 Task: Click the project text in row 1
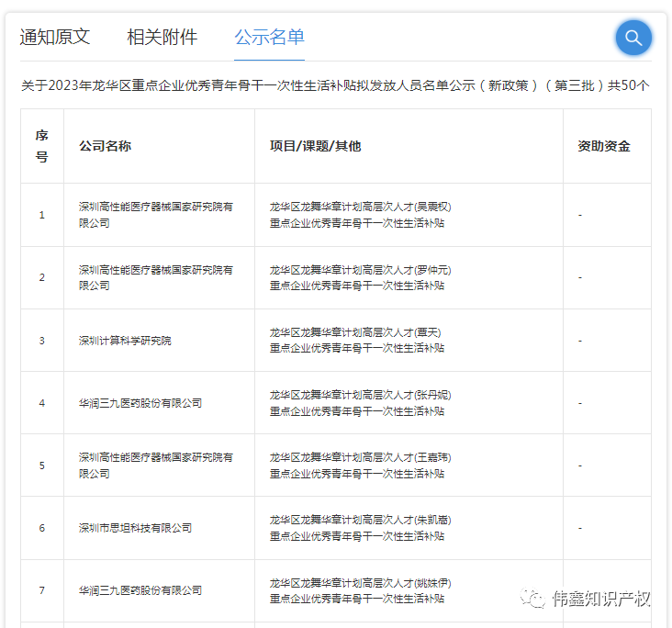point(361,215)
